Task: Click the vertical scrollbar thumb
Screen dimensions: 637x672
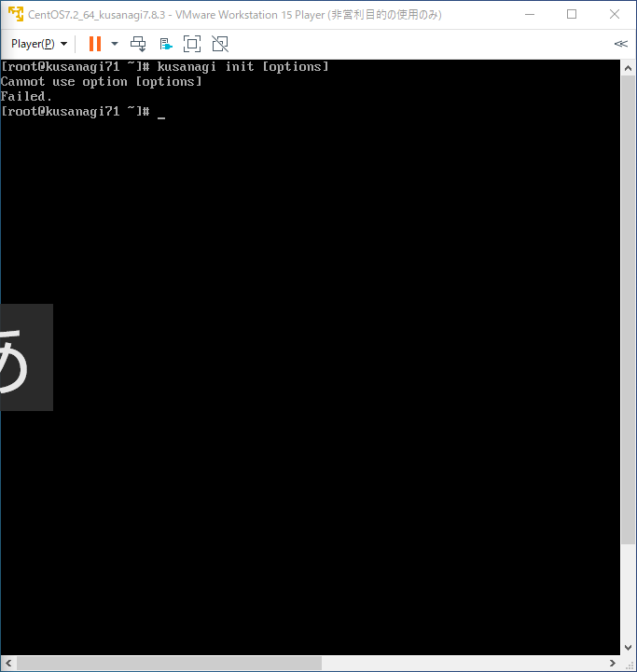Action: (x=628, y=310)
